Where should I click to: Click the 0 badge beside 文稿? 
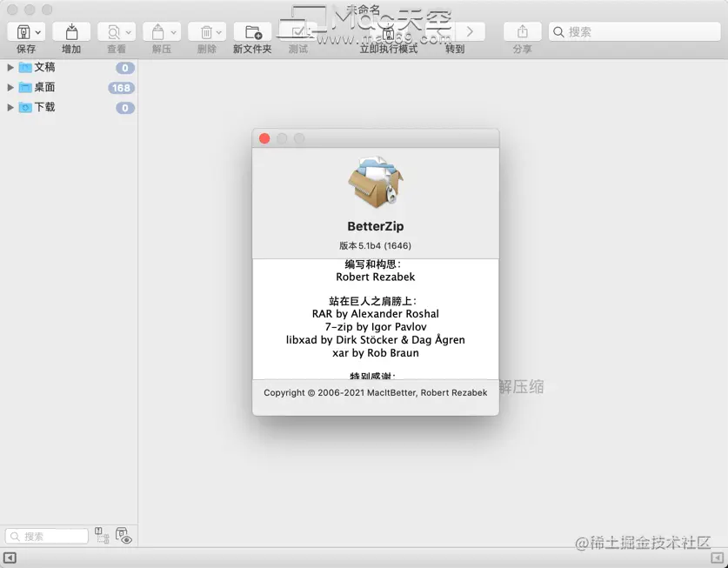coord(125,68)
